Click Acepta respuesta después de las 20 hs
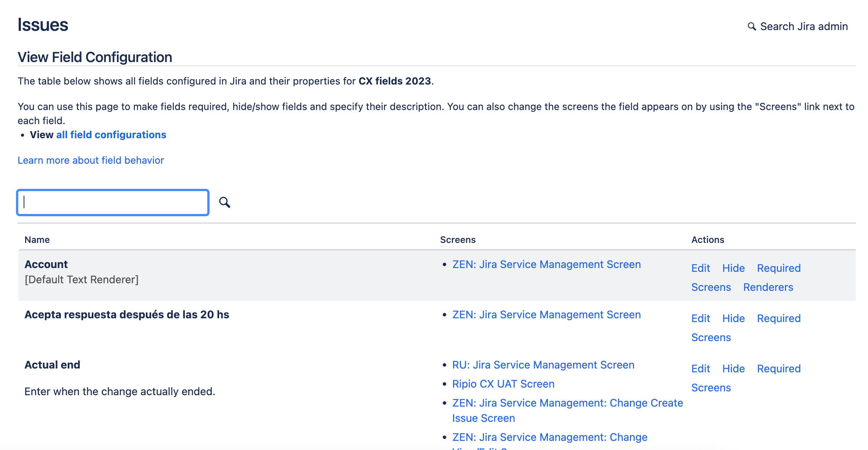Image resolution: width=868 pixels, height=450 pixels. pos(127,314)
